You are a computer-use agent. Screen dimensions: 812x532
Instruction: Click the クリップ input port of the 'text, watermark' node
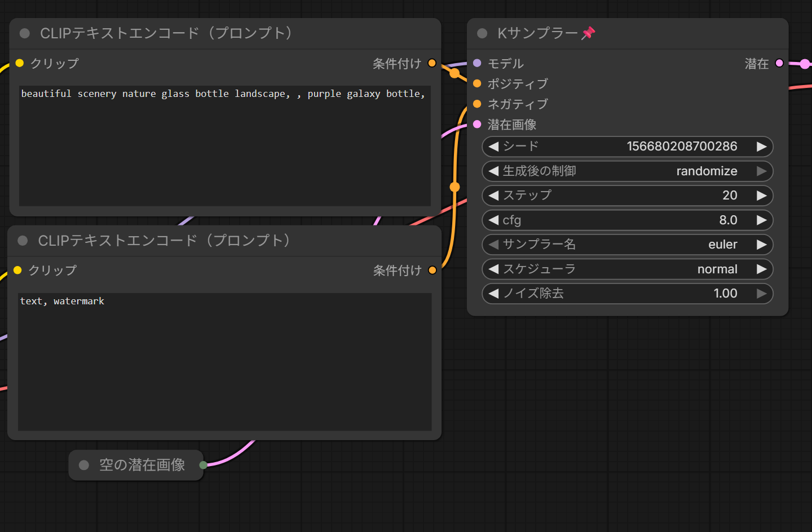pos(17,270)
